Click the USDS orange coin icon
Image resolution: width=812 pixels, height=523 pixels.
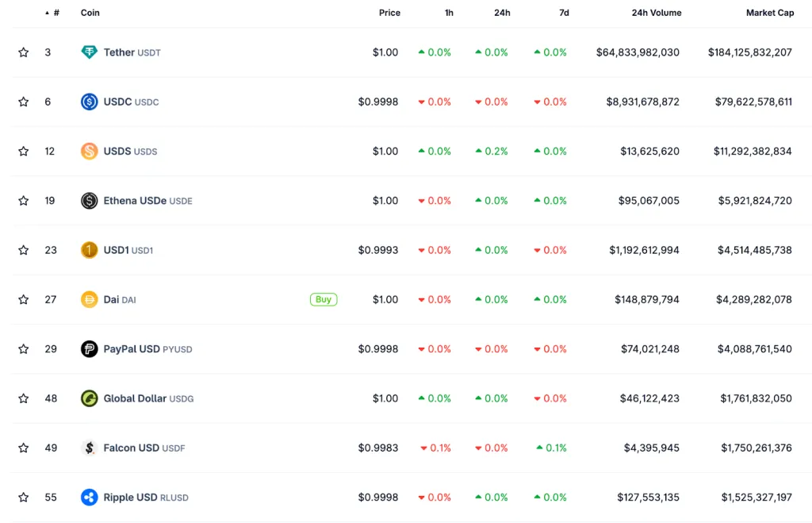[89, 151]
